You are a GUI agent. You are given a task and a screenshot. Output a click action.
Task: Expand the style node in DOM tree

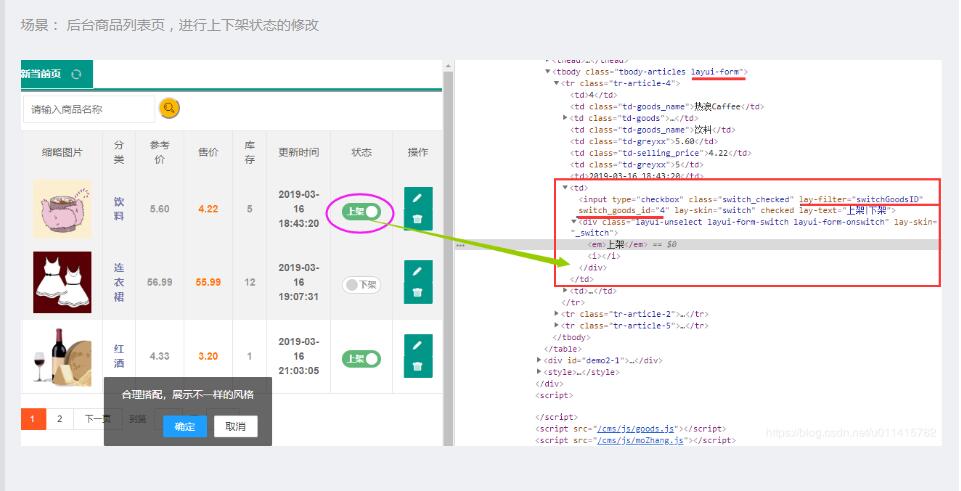(x=539, y=372)
